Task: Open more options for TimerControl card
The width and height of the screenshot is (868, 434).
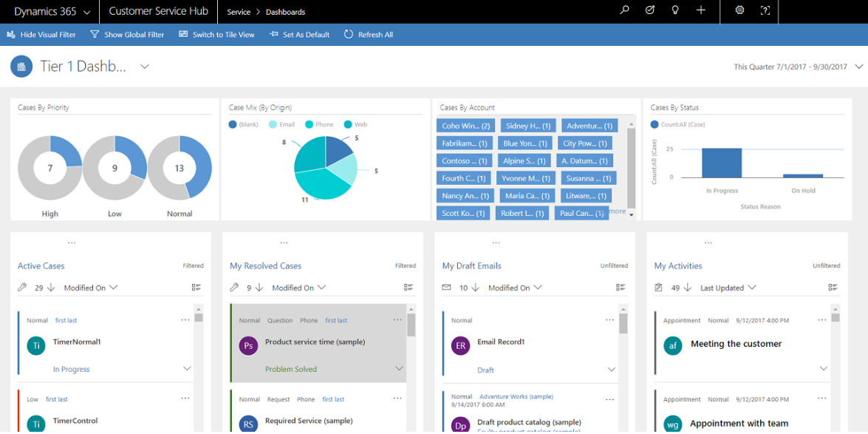Action: tap(185, 399)
